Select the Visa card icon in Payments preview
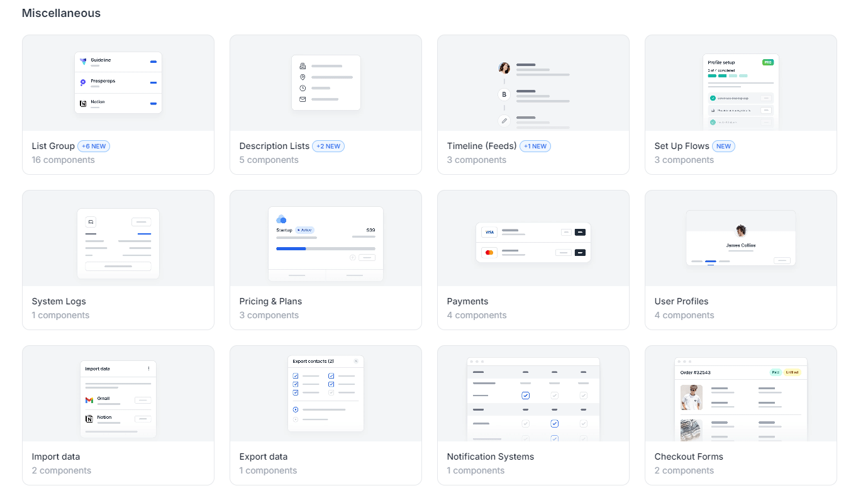Screen dimensions: 868x493 tap(491, 231)
